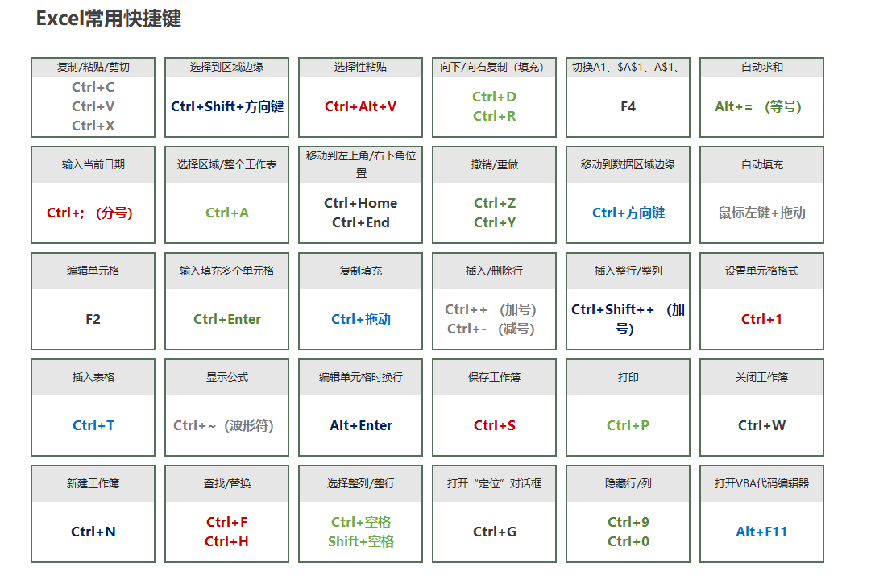Click the '撤销/重做' header
871x588 pixels.
pyautogui.click(x=495, y=165)
